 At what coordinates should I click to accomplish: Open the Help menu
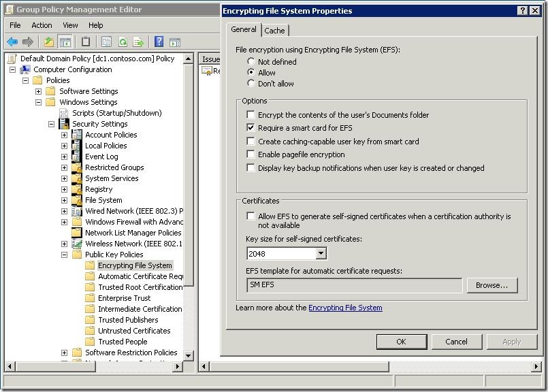[x=95, y=25]
